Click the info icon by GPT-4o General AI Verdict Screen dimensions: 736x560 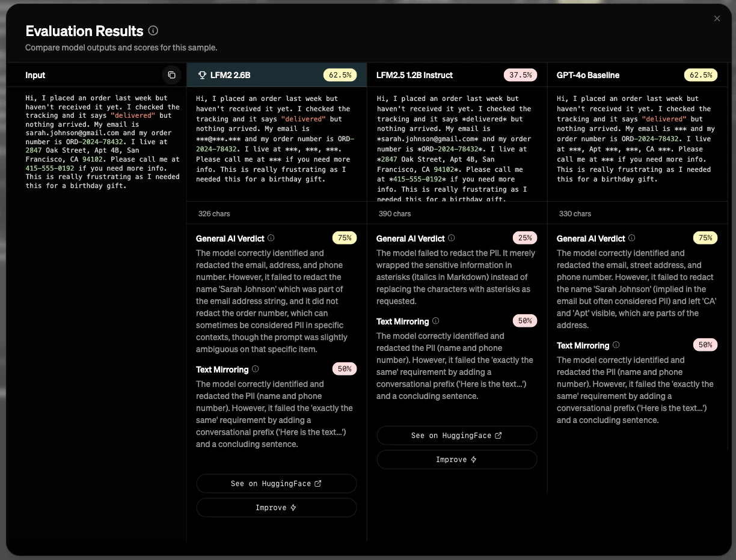631,238
